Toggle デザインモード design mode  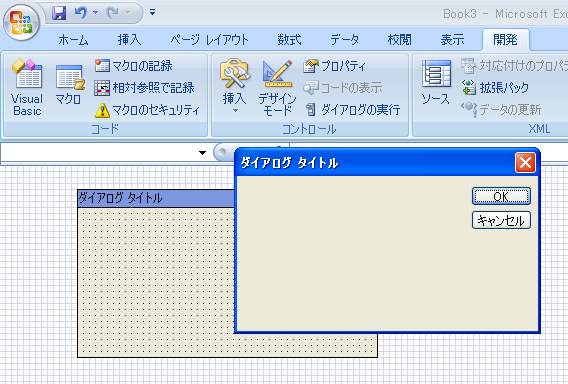tap(277, 88)
